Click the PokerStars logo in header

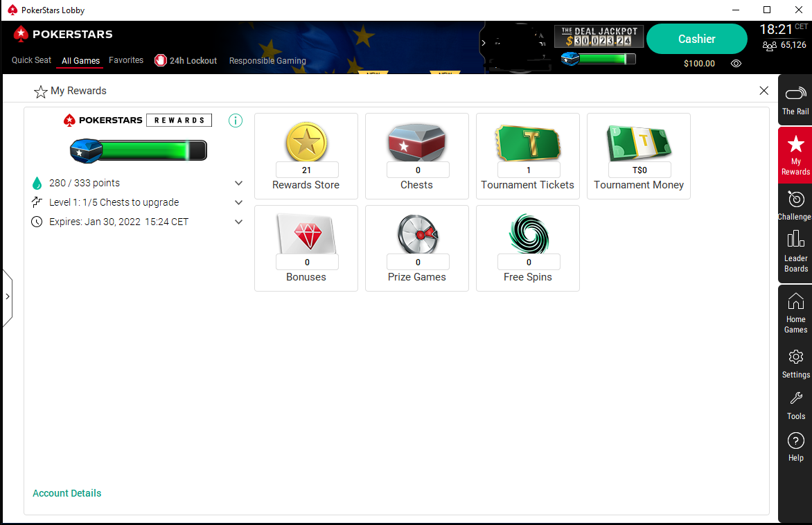(62, 34)
